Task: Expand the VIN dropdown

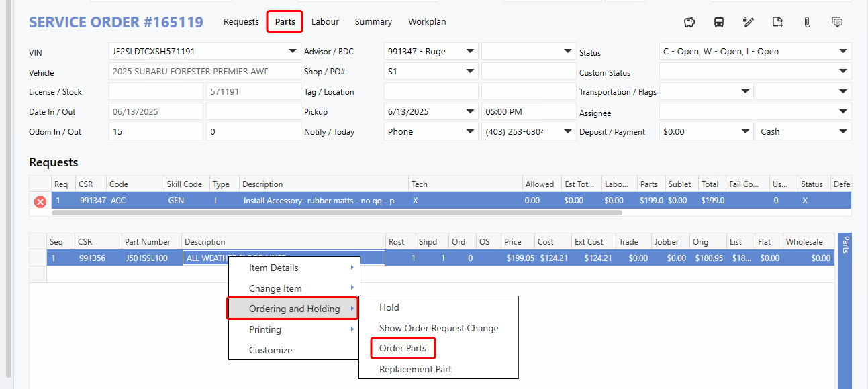Action: click(x=293, y=51)
